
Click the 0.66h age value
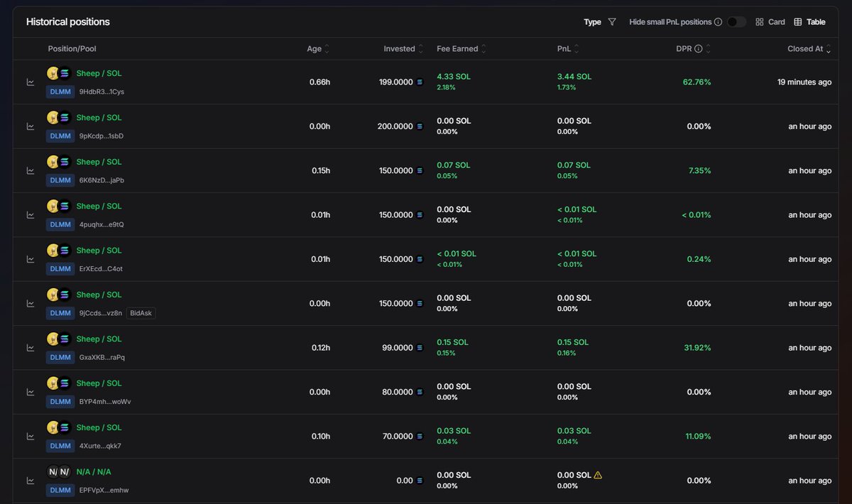tap(319, 82)
